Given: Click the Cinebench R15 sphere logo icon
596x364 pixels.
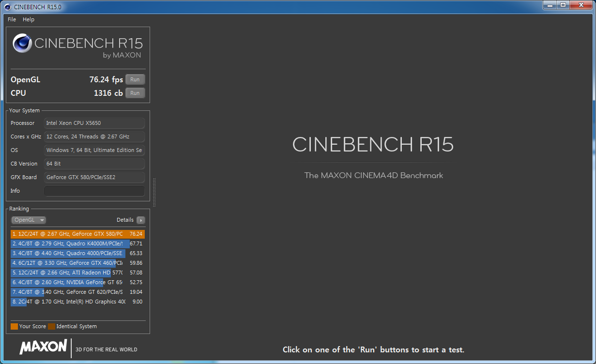Looking at the screenshot, I should [22, 43].
